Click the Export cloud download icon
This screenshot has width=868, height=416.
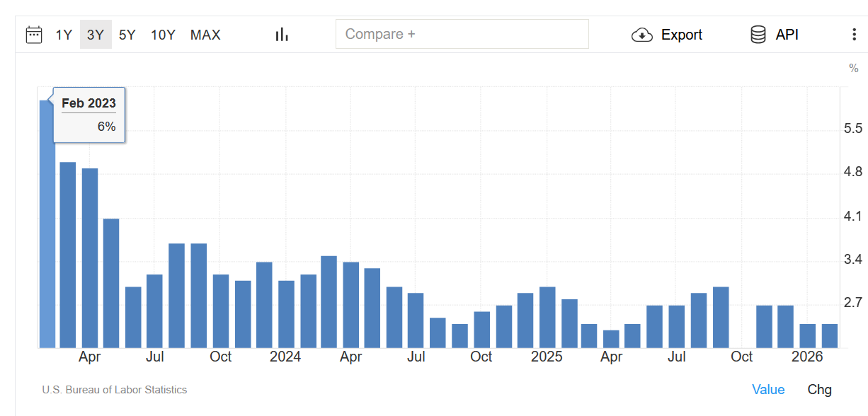[x=641, y=35]
